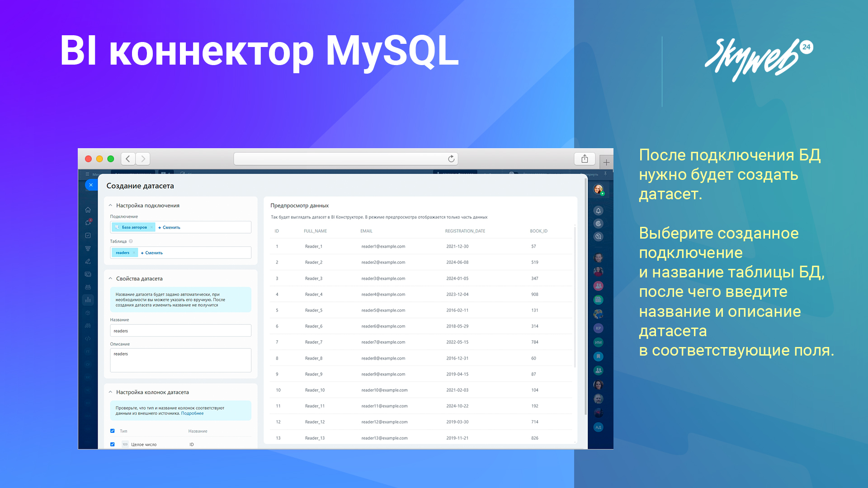Click the help icon beside Таблица
Viewport: 868px width, 488px height.
pos(131,241)
